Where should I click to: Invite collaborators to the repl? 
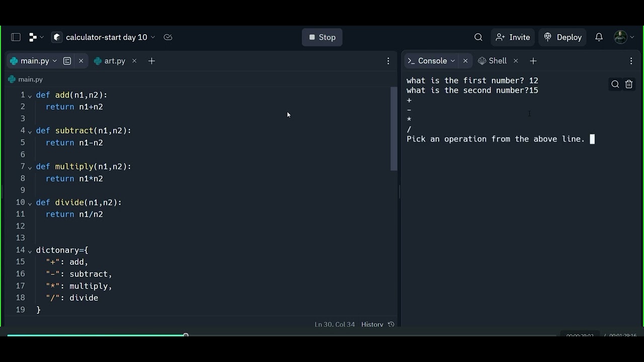513,37
